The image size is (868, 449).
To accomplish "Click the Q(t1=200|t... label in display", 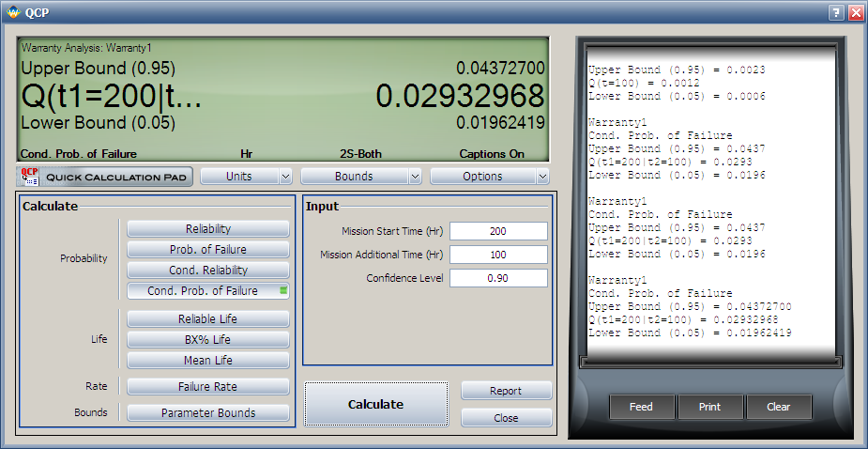I will coord(112,97).
